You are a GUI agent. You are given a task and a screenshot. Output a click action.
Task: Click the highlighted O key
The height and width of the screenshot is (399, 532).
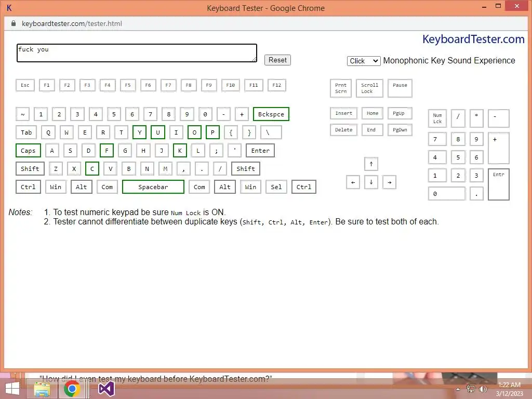click(x=194, y=132)
